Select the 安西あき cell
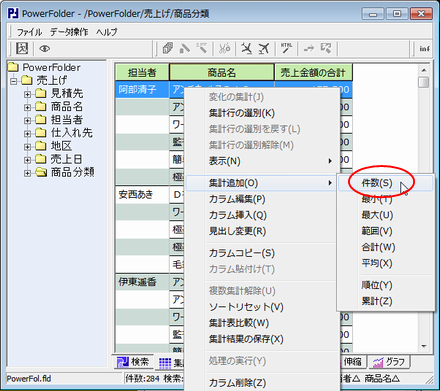The width and height of the screenshot is (440, 391). pos(142,195)
